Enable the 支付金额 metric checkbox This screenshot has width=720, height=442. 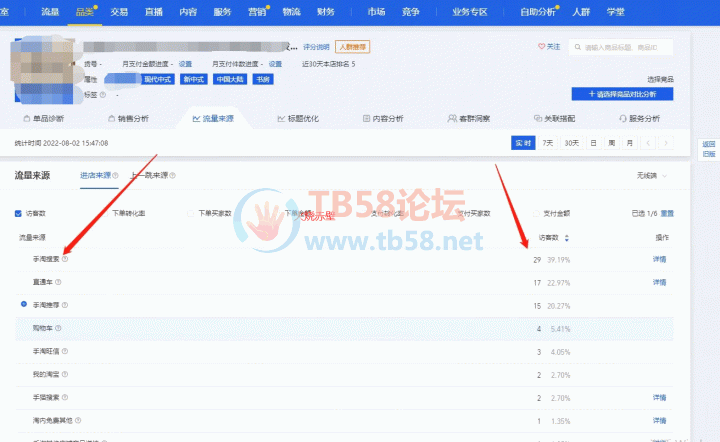535,213
